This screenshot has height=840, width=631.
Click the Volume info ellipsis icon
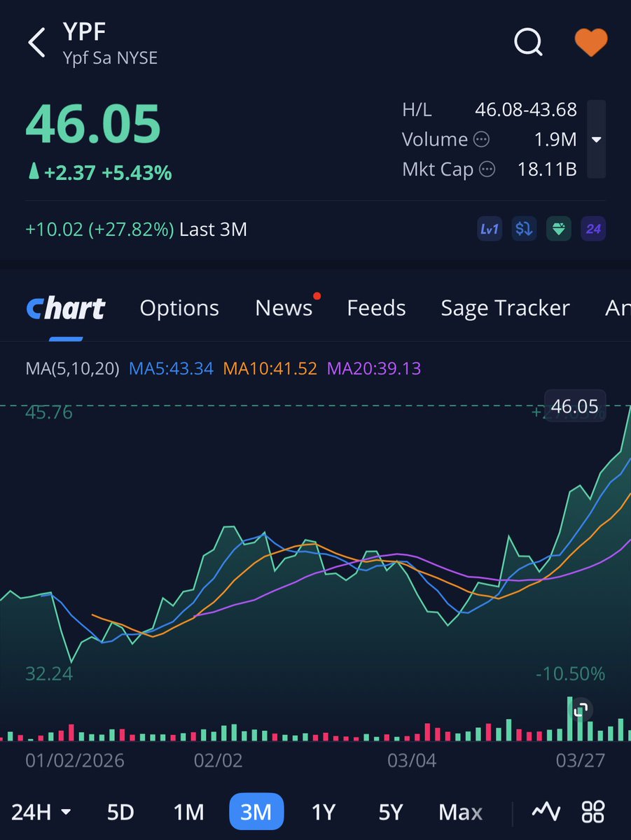(x=482, y=139)
